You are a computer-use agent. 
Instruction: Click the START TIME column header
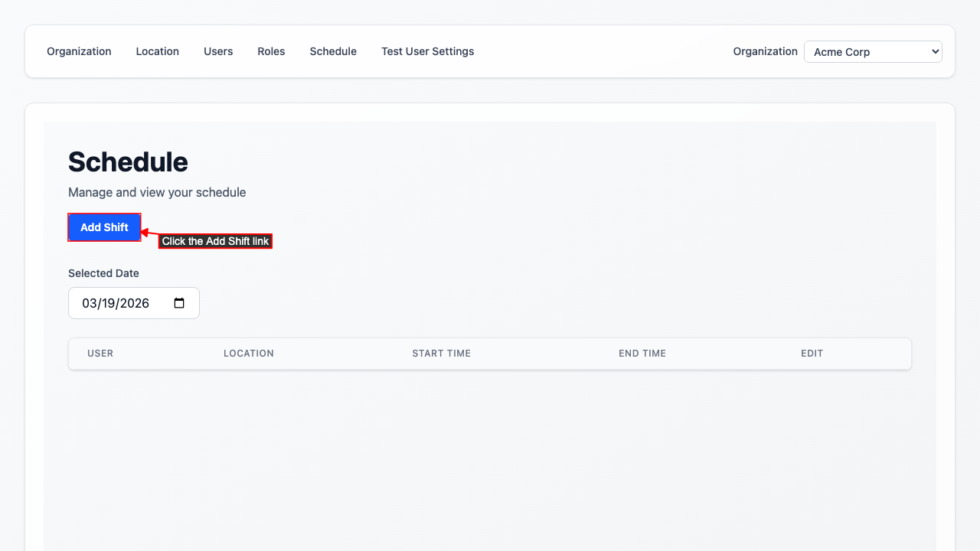[441, 353]
